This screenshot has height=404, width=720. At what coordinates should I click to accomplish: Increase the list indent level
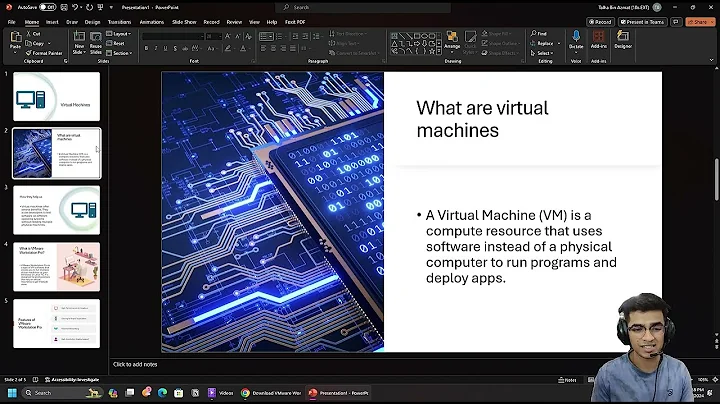click(304, 36)
